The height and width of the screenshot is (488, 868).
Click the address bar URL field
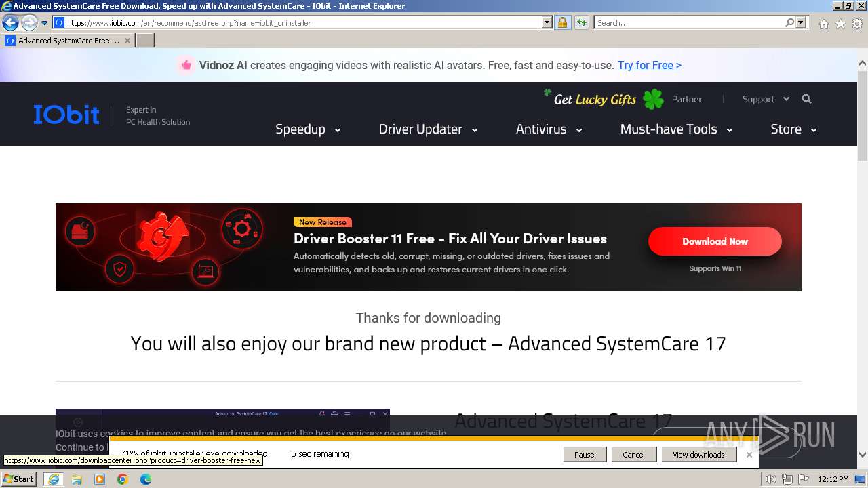pos(297,22)
